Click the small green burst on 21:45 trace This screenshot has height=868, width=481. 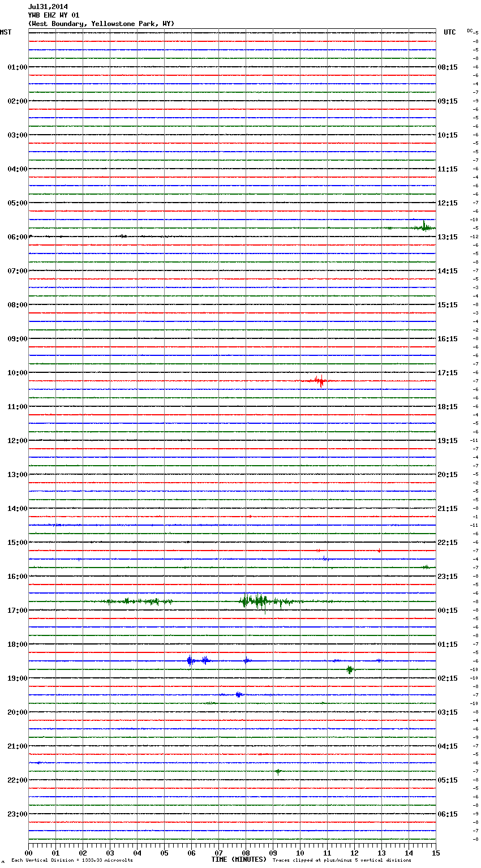[278, 771]
